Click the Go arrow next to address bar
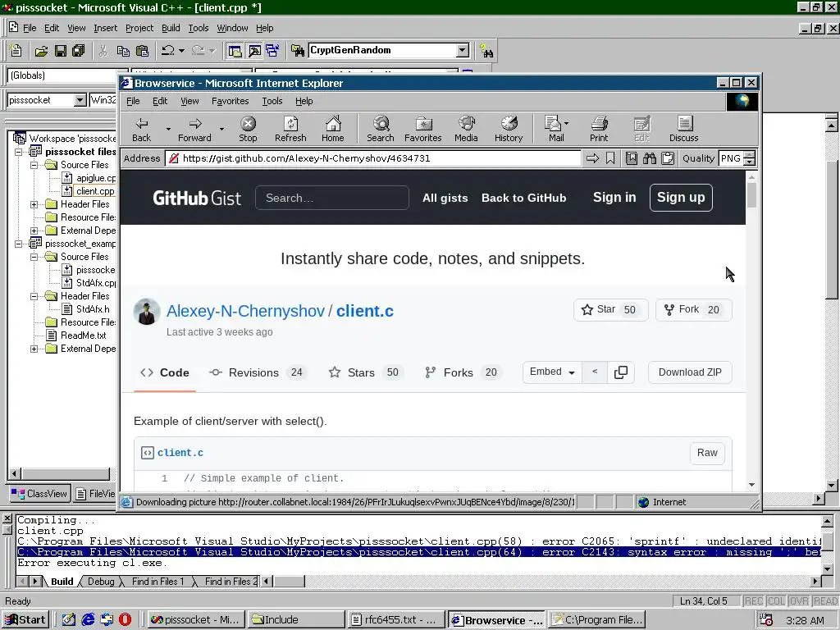This screenshot has height=630, width=840. point(592,158)
